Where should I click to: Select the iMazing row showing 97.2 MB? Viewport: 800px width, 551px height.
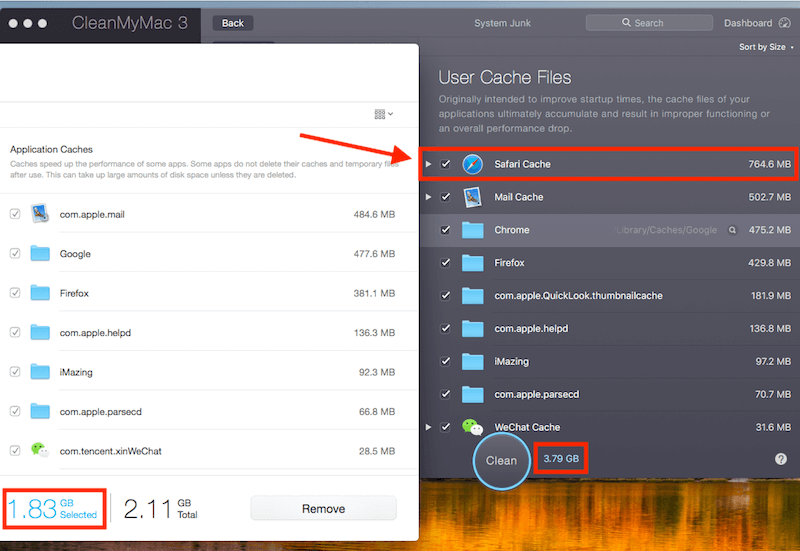tap(610, 362)
